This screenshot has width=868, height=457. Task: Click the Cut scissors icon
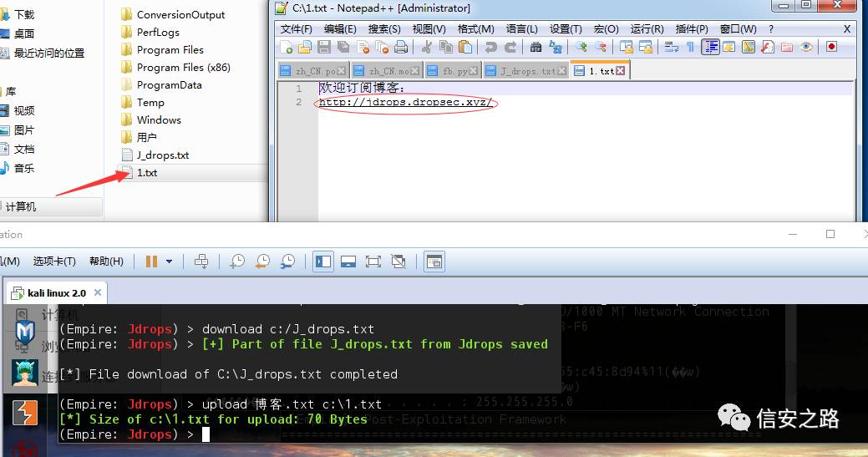[426, 47]
